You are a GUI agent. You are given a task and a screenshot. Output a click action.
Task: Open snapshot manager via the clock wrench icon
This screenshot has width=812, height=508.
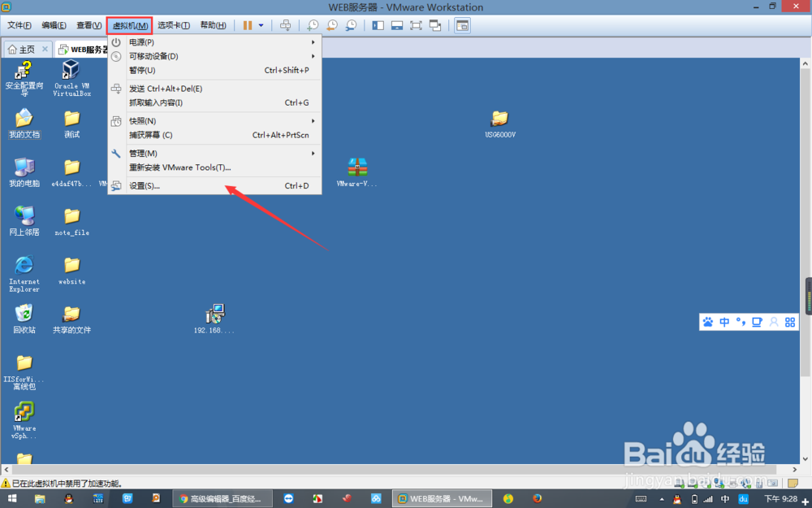tap(351, 25)
